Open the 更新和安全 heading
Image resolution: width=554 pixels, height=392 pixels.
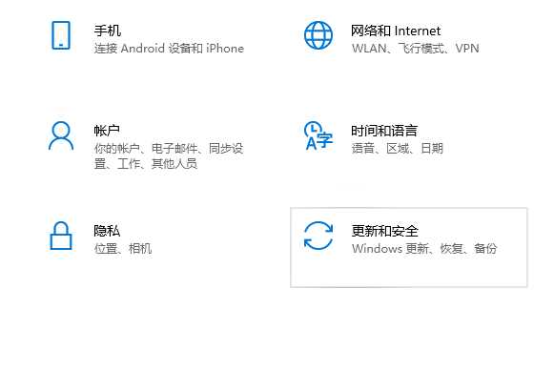(385, 231)
